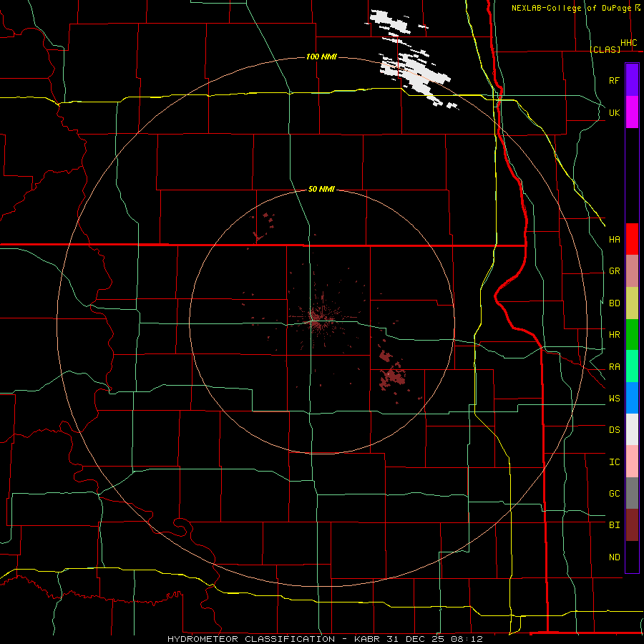Click the GC gray legend swatch
The image size is (644, 644).
point(632,493)
